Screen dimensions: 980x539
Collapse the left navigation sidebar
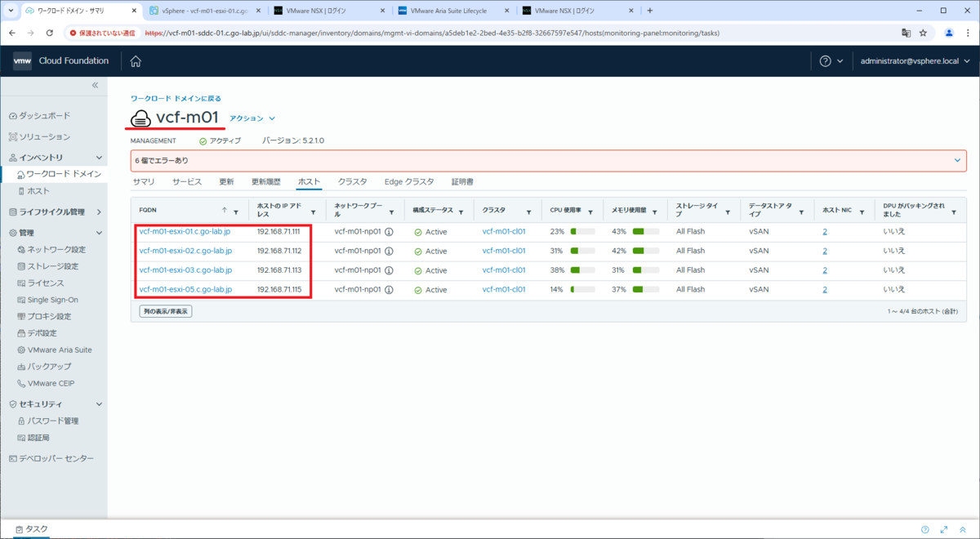95,85
